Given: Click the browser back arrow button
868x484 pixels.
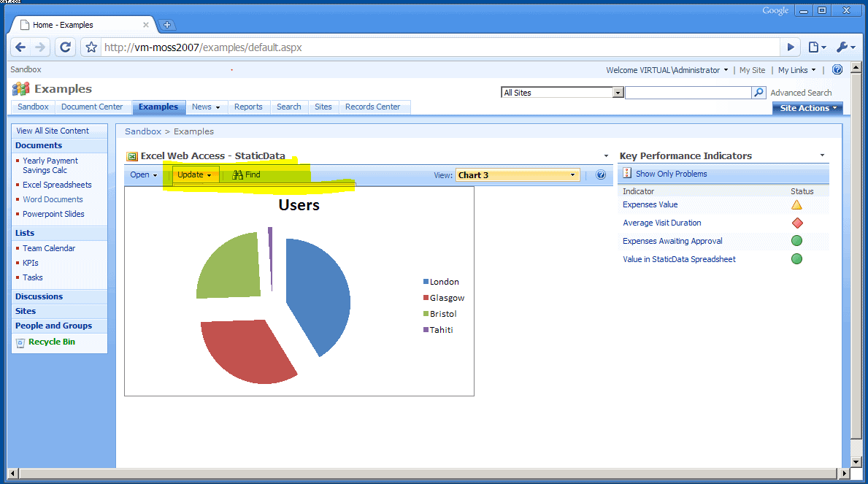Looking at the screenshot, I should click(20, 47).
